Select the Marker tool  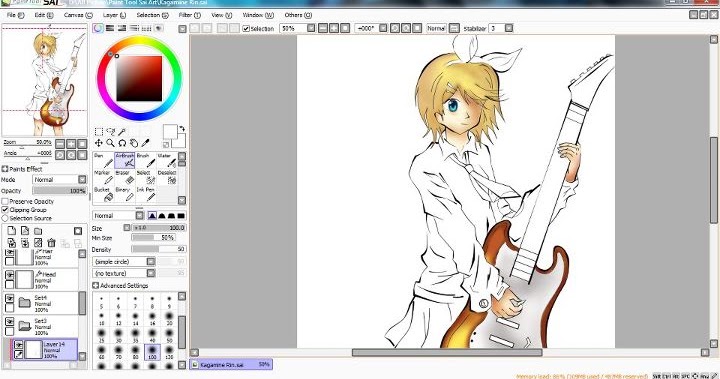(x=102, y=177)
